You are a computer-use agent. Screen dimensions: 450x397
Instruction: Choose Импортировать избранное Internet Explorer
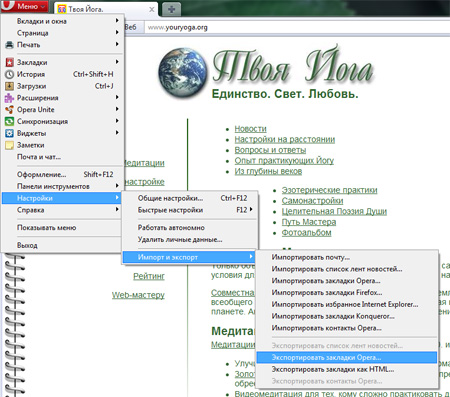coord(347,304)
